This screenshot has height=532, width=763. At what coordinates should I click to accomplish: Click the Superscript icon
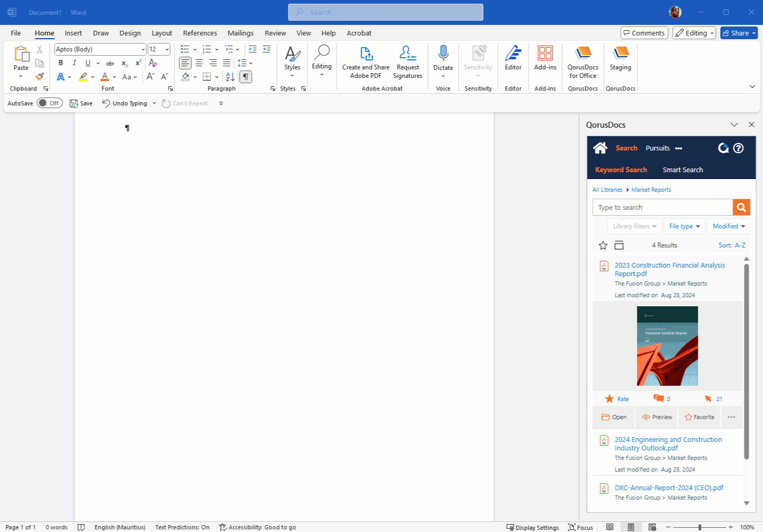[138, 63]
